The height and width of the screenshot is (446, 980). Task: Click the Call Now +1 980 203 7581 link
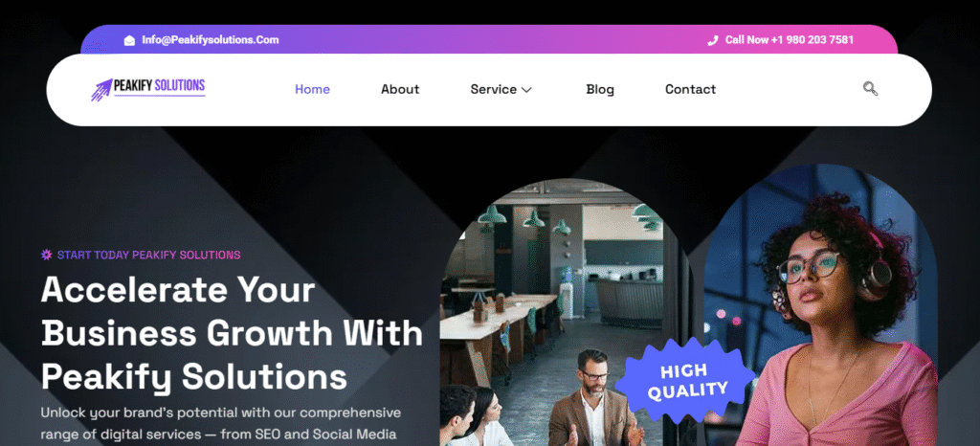tap(789, 40)
